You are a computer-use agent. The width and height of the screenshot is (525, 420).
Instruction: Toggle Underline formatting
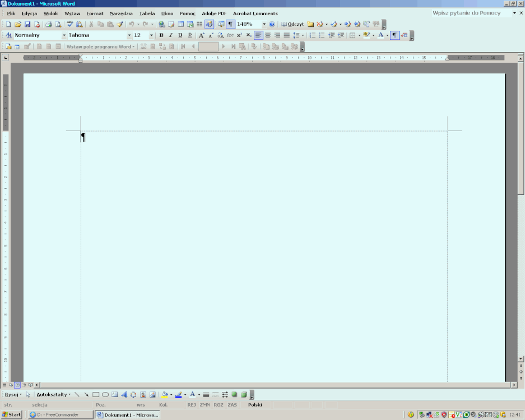[180, 35]
